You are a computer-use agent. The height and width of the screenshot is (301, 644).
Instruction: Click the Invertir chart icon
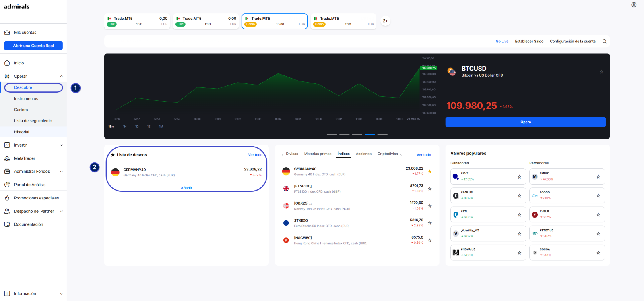click(x=7, y=145)
